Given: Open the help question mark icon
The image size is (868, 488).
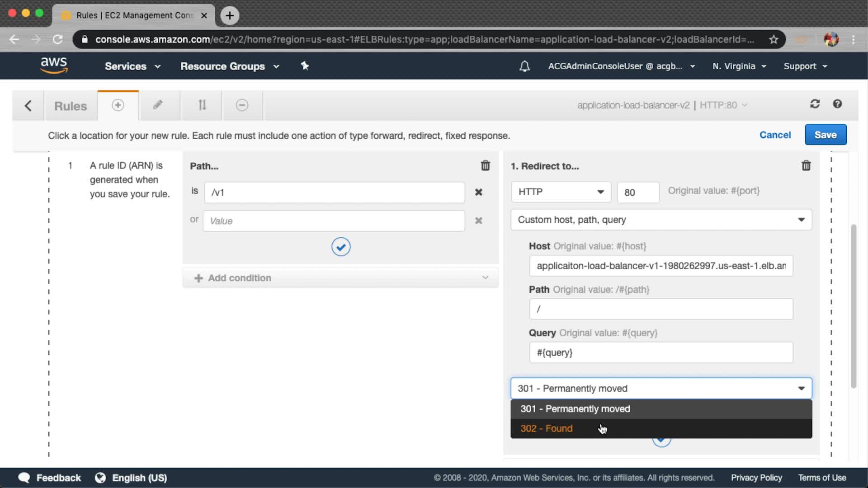Looking at the screenshot, I should (x=837, y=104).
